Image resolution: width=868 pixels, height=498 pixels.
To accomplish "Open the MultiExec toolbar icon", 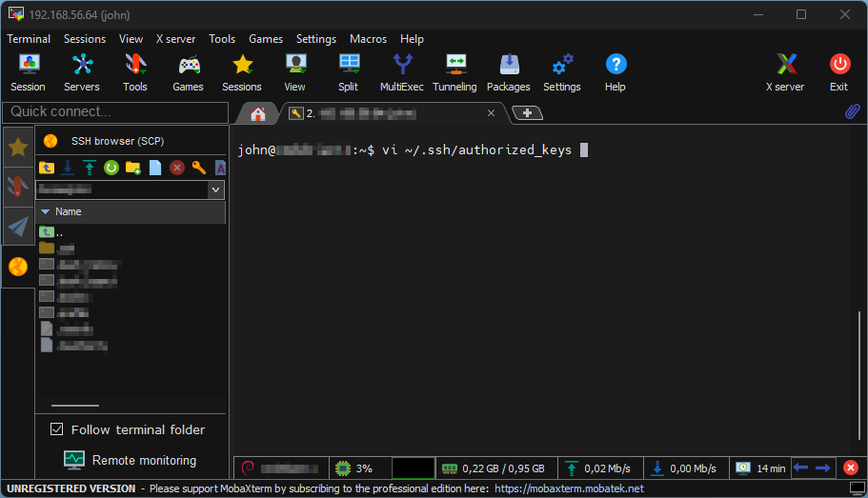I will coord(402,72).
